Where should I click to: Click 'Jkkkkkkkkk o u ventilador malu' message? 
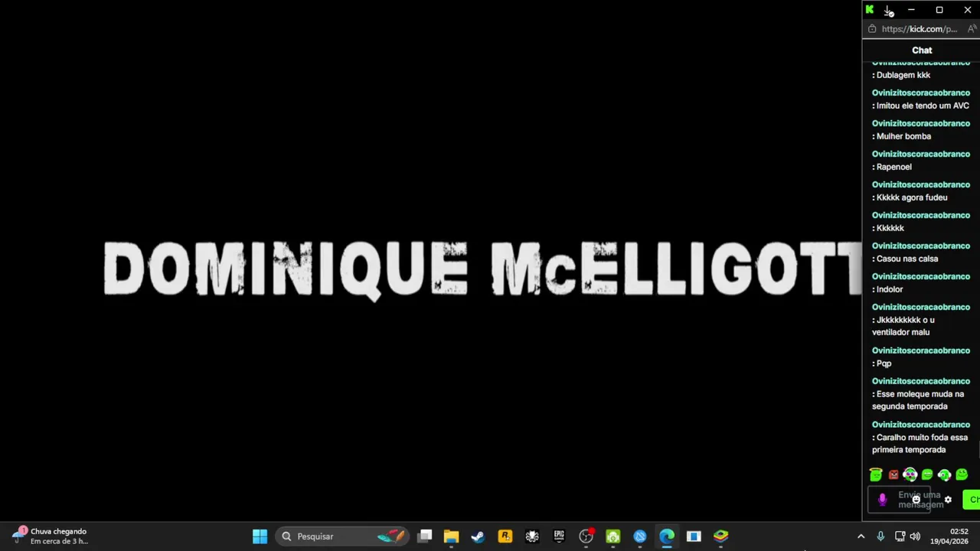point(903,326)
